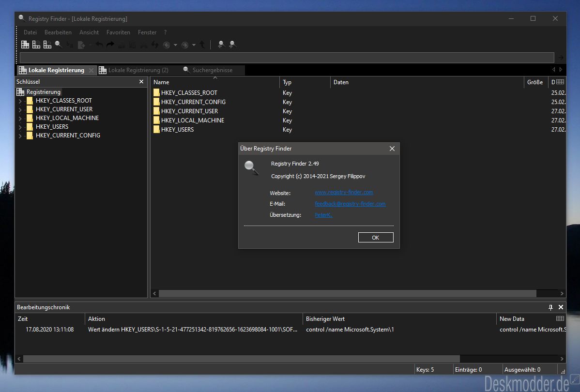Pin the Bearbeitungschronik panel

(550, 307)
